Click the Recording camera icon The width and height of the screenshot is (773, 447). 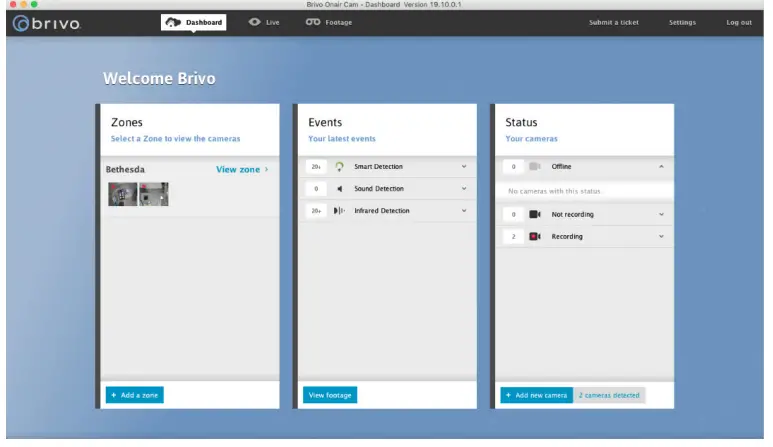[x=535, y=237]
